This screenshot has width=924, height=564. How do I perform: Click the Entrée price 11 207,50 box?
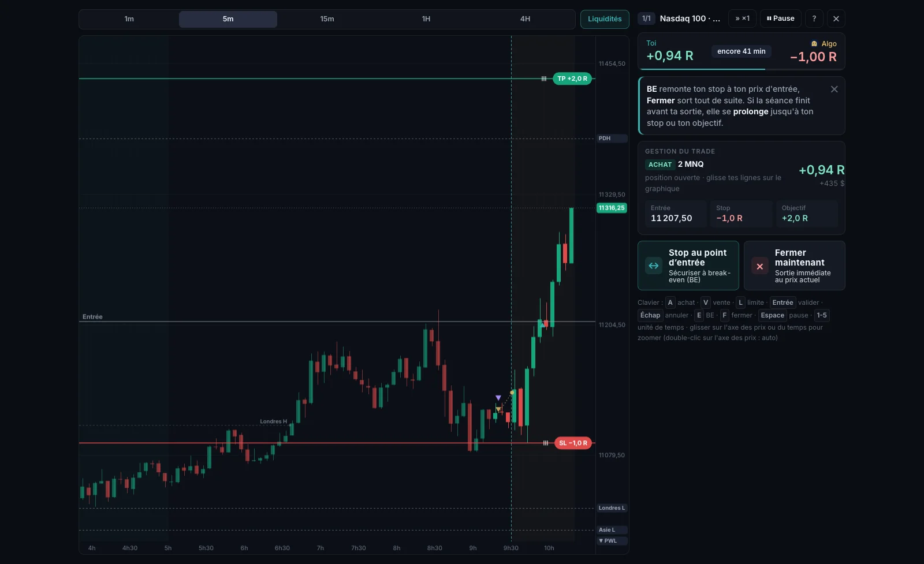676,214
